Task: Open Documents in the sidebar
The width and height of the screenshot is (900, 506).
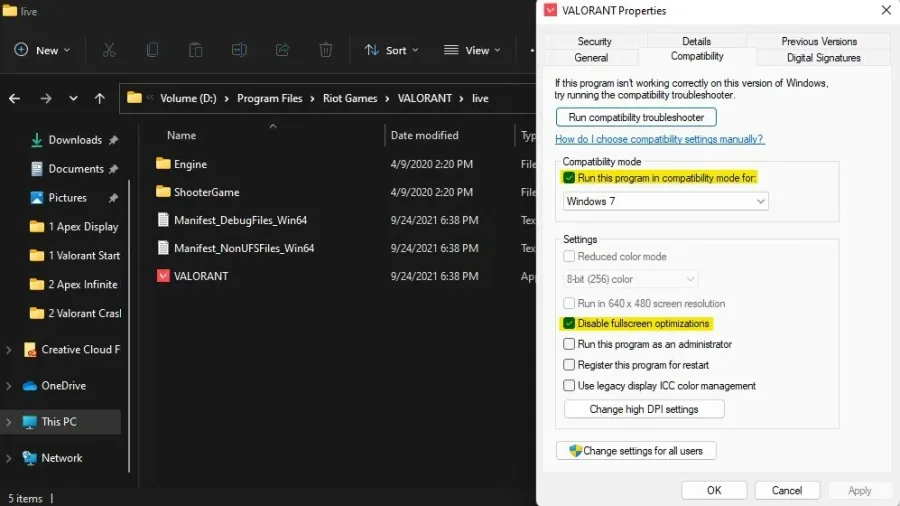Action: pos(75,169)
